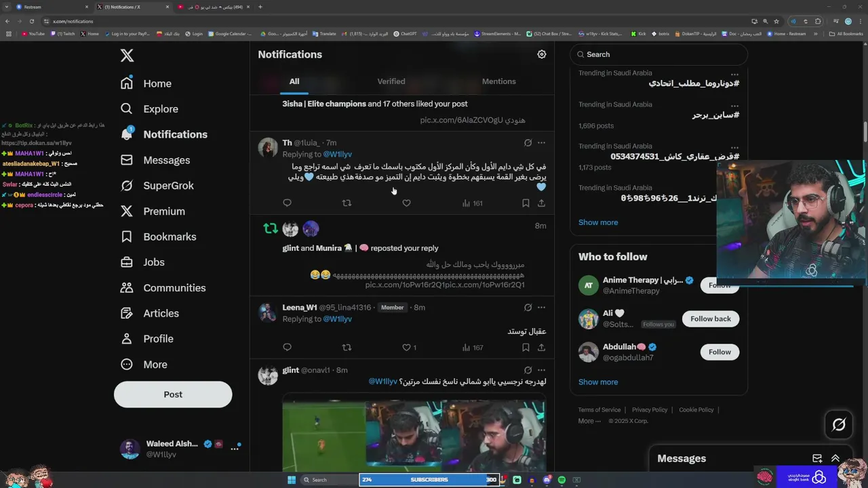Open the YouTube bookmark
Viewport: 868px width, 488px height.
click(x=33, y=33)
